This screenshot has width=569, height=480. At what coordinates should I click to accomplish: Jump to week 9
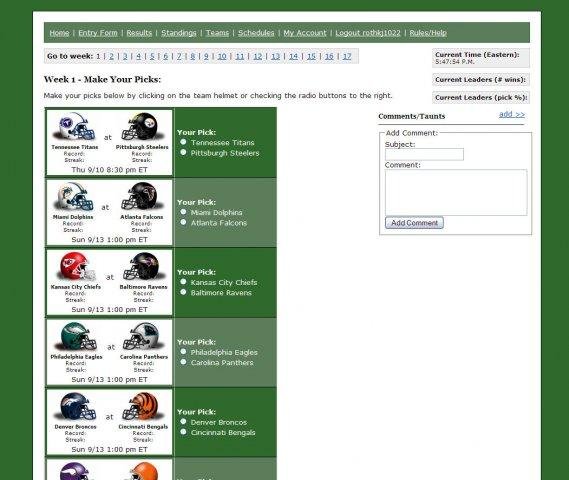[206, 56]
